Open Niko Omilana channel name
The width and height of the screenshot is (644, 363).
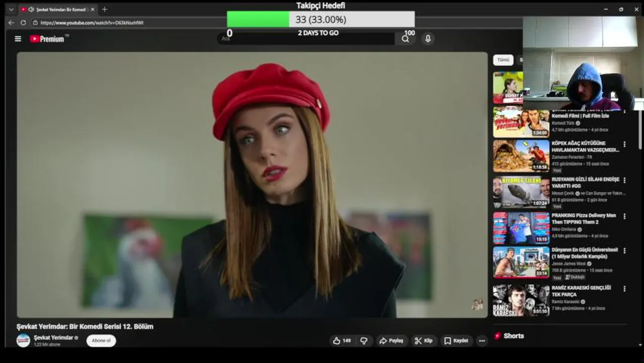click(x=564, y=229)
